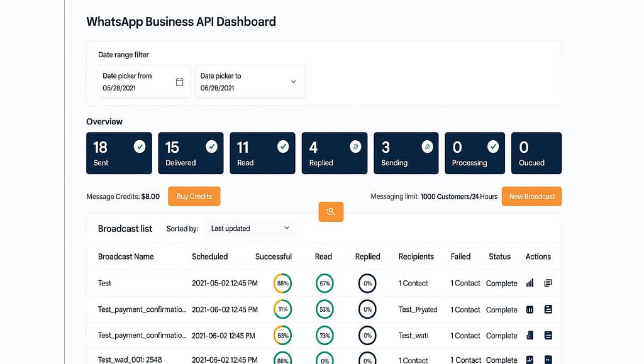The height and width of the screenshot is (364, 644).
Task: Click Complete status in Test row
Action: (501, 283)
